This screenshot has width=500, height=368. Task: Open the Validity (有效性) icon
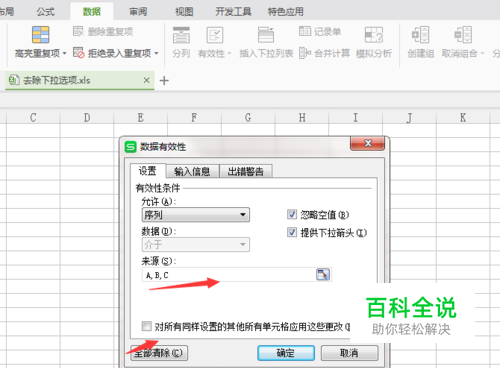pyautogui.click(x=215, y=35)
